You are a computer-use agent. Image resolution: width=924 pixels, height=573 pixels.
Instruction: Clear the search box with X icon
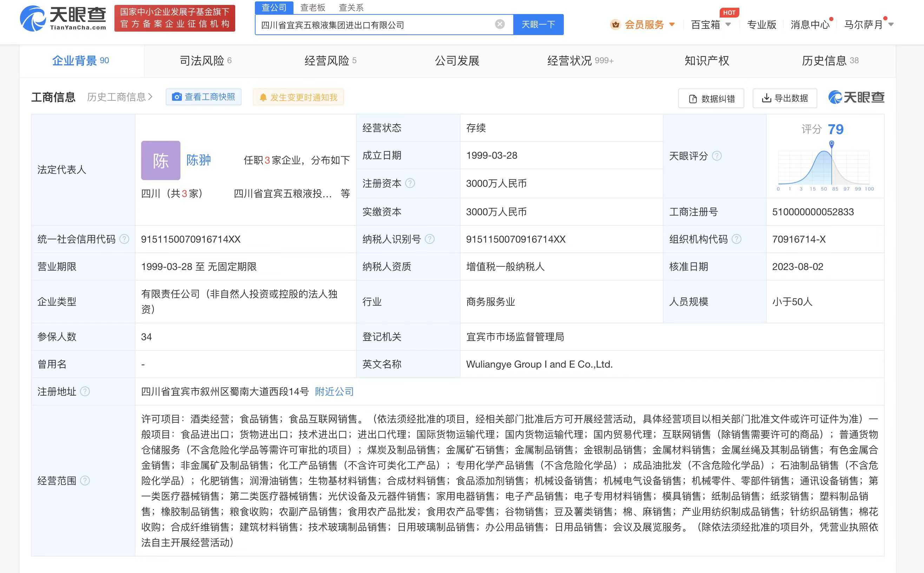tap(500, 24)
